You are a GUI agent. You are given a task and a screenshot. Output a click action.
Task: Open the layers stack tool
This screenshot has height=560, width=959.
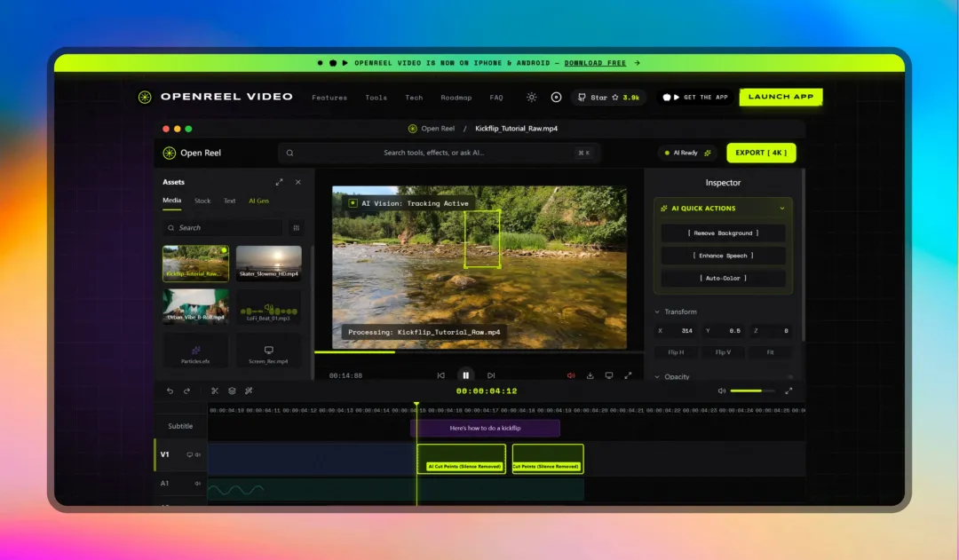tap(232, 390)
